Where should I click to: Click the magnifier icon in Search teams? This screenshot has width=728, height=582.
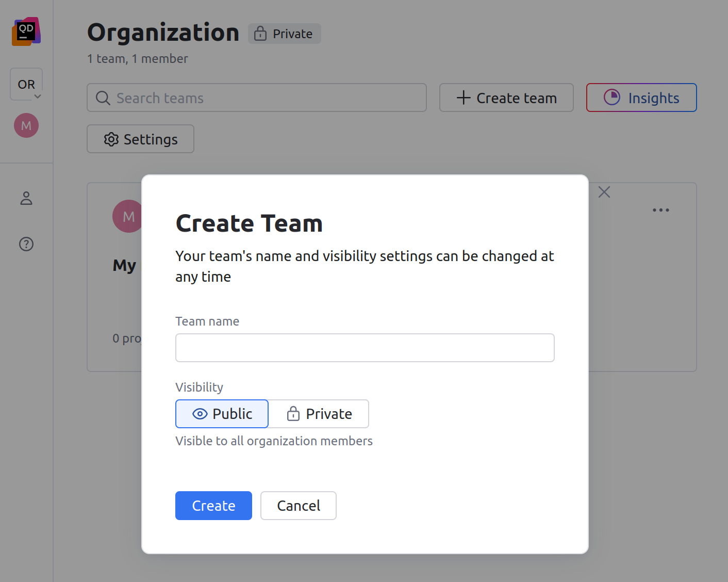[103, 98]
